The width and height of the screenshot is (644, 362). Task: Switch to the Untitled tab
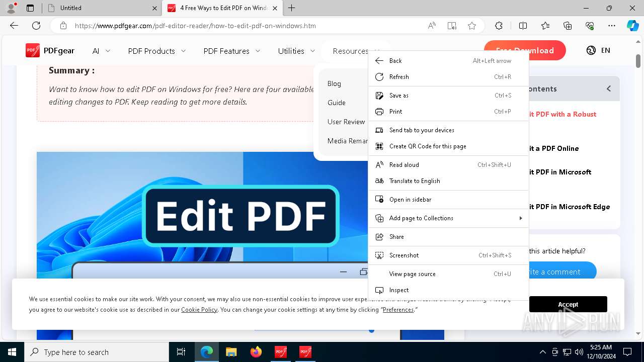(101, 8)
